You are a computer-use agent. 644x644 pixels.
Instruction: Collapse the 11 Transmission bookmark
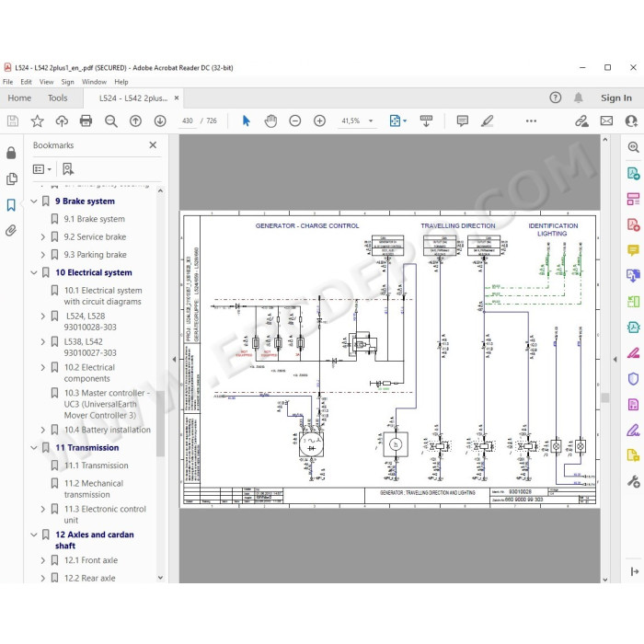34,448
